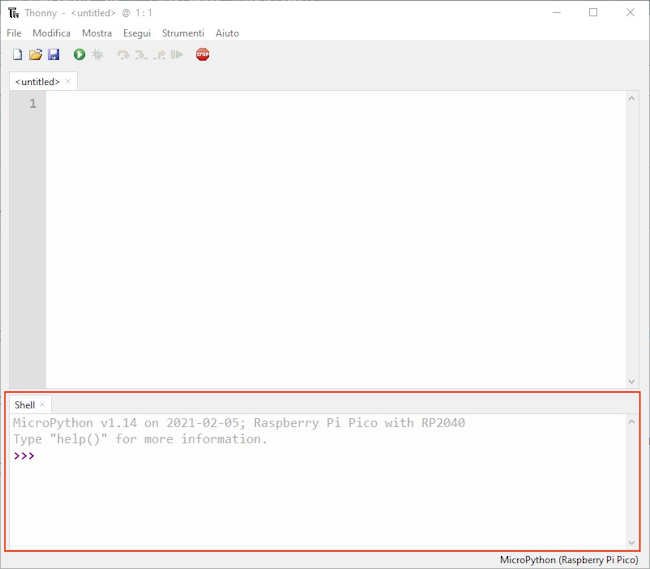This screenshot has height=569, width=650.
Task: Close the Shell panel tab
Action: [42, 405]
